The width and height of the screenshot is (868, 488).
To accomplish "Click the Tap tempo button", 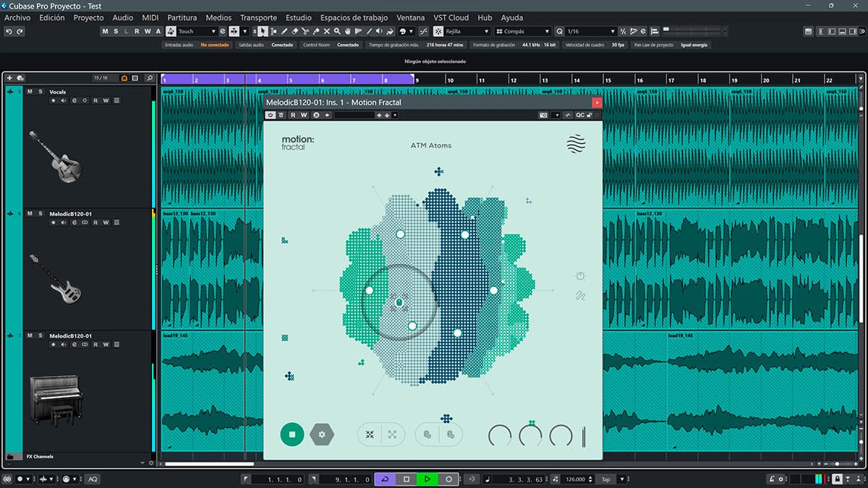I will point(606,479).
